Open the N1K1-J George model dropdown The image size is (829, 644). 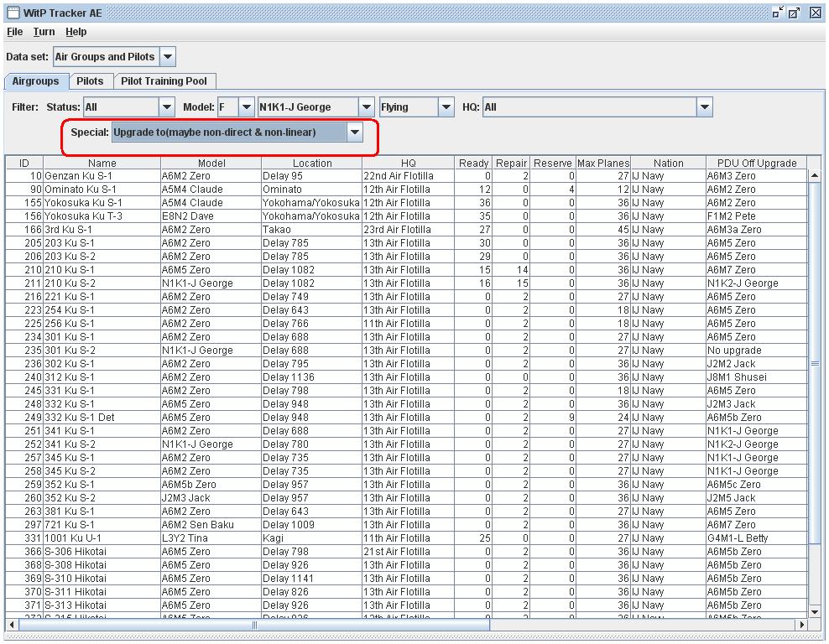point(367,107)
